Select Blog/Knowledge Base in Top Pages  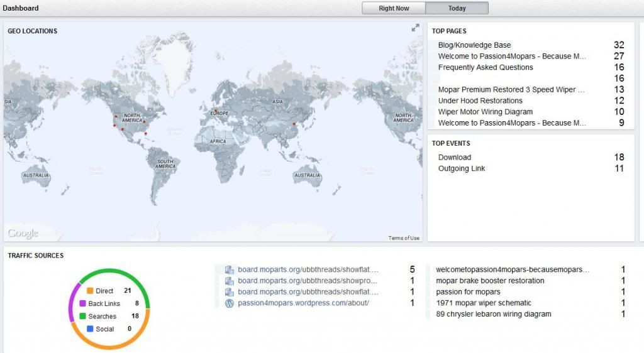coord(531,45)
